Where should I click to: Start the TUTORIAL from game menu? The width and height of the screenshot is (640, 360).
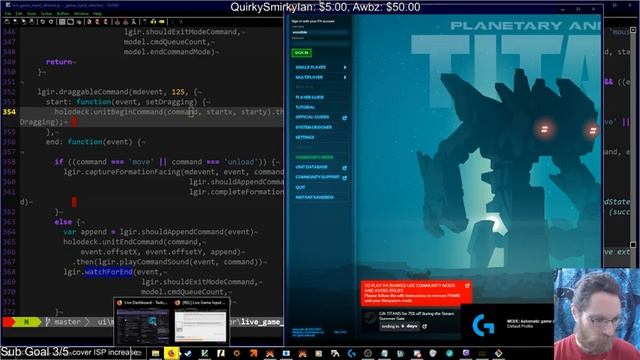pyautogui.click(x=305, y=107)
